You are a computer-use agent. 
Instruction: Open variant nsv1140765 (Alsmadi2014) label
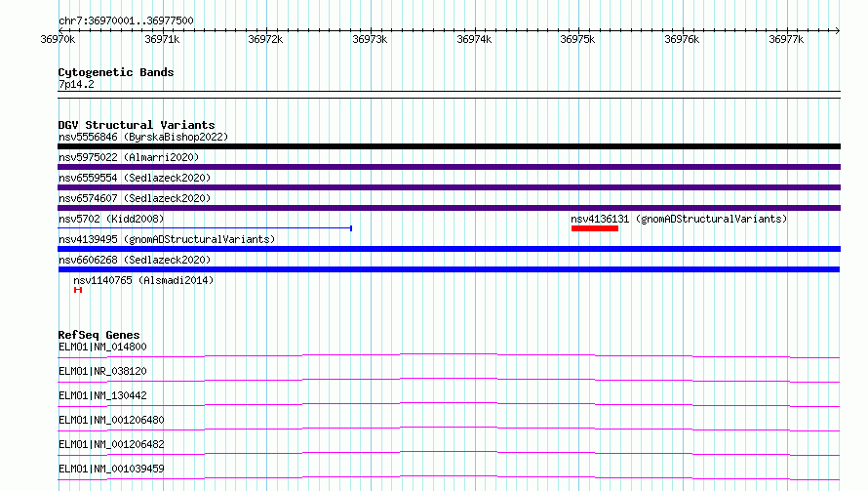point(143,280)
